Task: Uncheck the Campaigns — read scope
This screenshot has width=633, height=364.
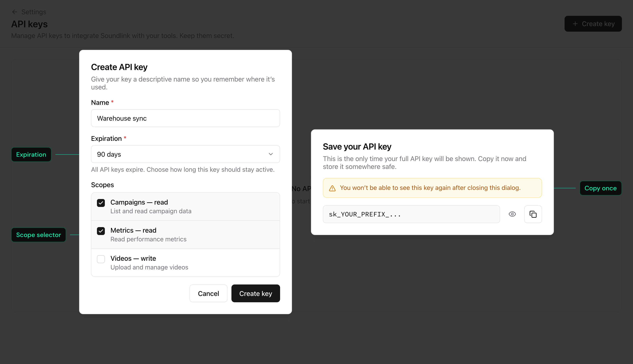Action: pos(101,203)
